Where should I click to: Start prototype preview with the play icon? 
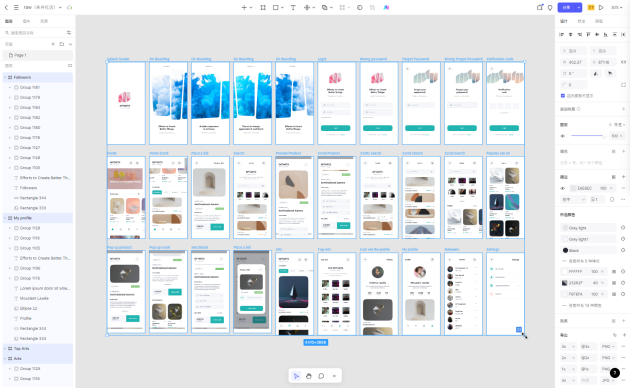pyautogui.click(x=601, y=7)
